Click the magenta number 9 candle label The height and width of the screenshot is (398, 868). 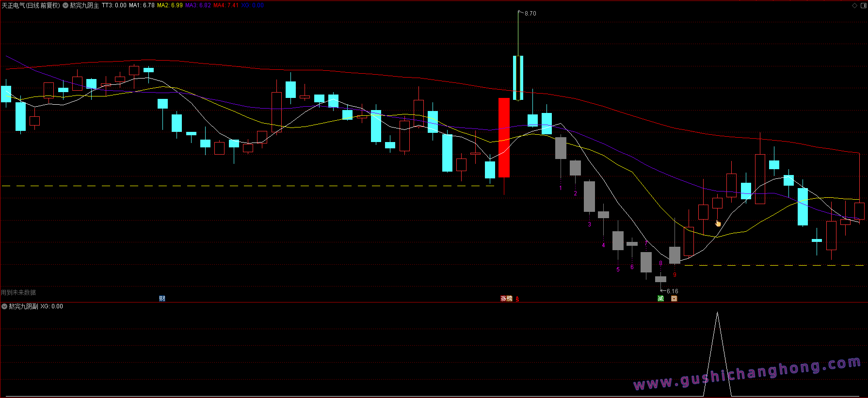pos(675,275)
